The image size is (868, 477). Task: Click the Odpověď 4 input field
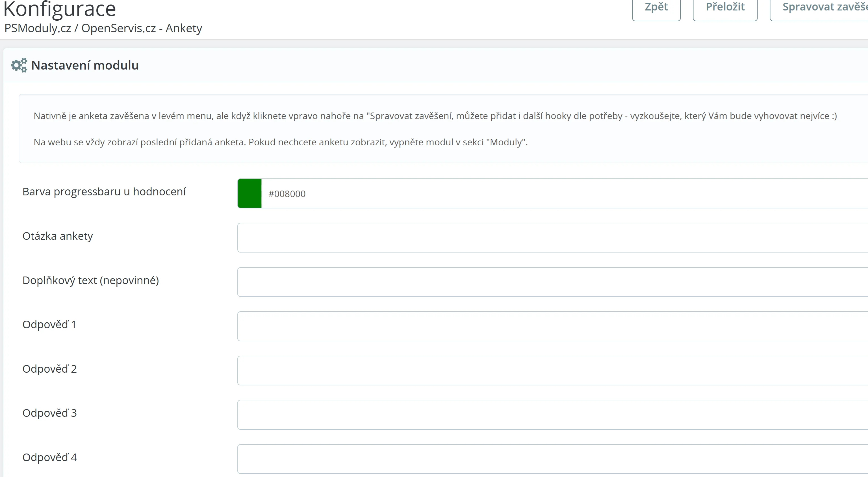(553, 459)
